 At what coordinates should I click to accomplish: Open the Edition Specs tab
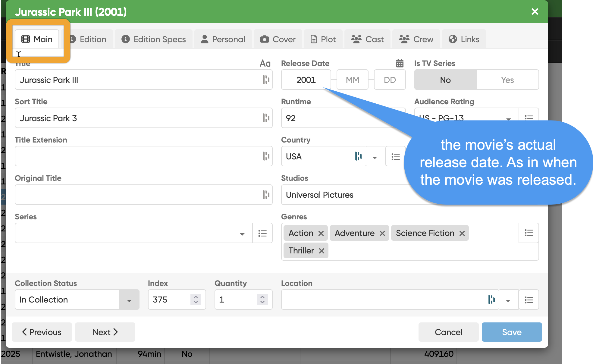point(154,39)
